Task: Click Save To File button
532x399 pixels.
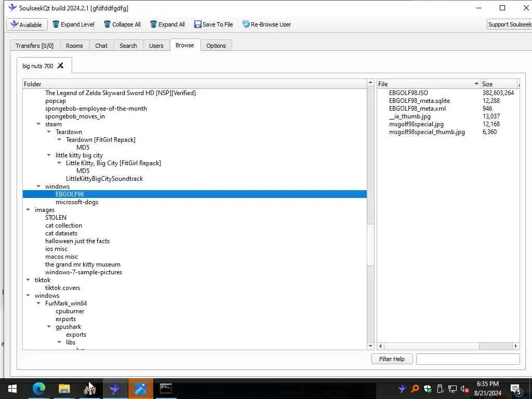Action: (214, 24)
